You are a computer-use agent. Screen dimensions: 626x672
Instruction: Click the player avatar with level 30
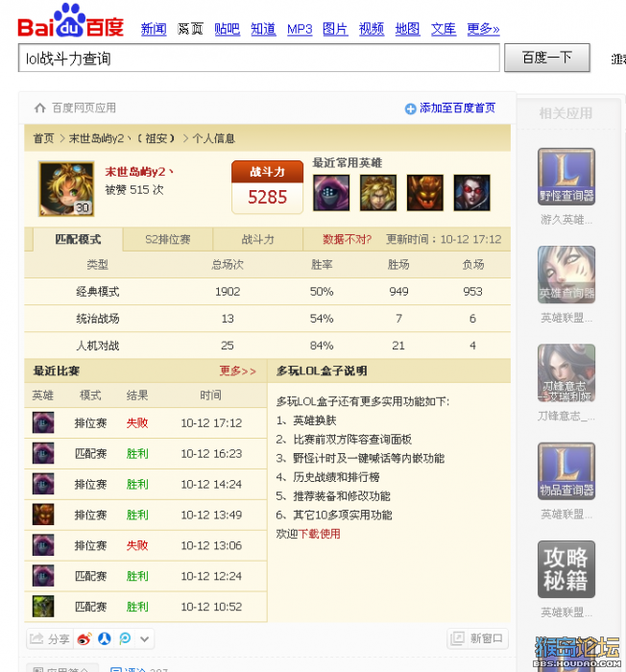pyautogui.click(x=66, y=188)
